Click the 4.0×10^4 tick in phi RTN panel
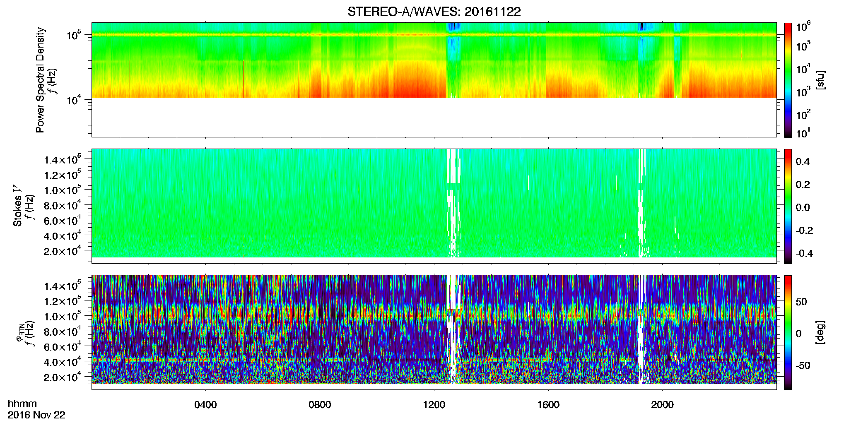 point(63,362)
